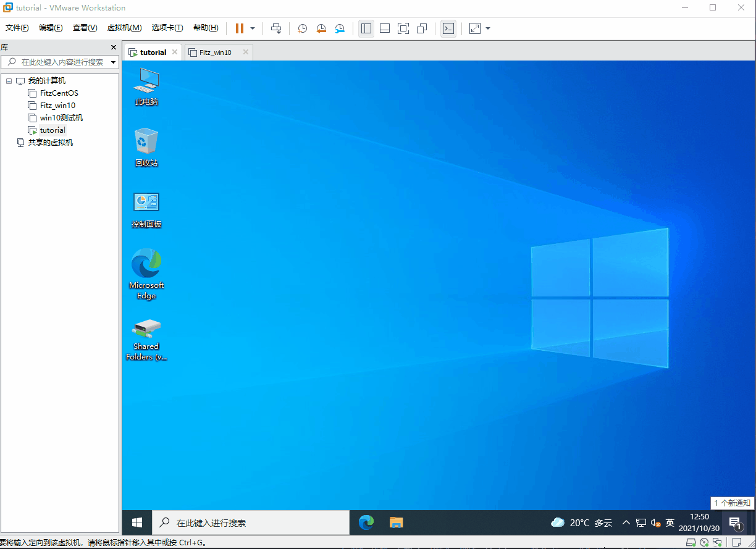Switch to the Fitz_win10 tab
Viewport: 756px width, 549px height.
tap(215, 52)
